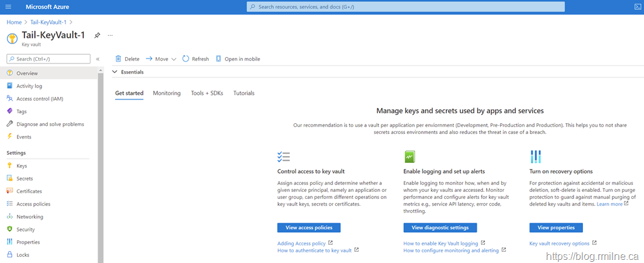Switch to the Monitoring tab
644x263 pixels.
167,93
